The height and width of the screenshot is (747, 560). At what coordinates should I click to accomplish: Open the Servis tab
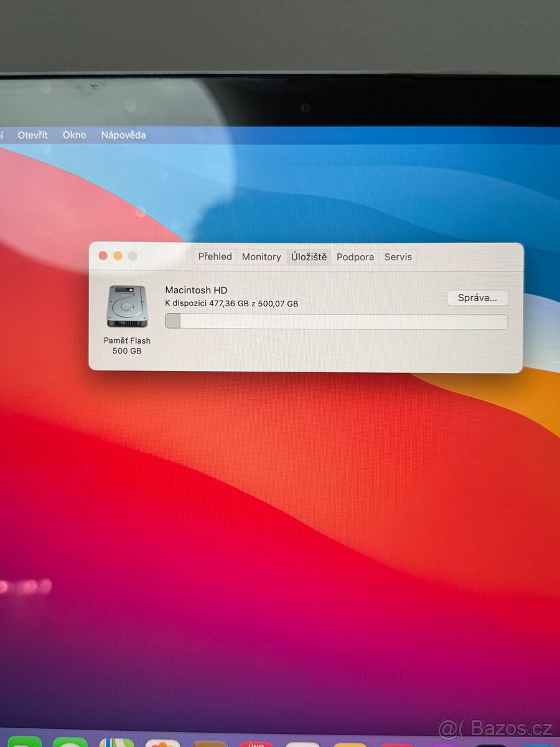pyautogui.click(x=398, y=256)
